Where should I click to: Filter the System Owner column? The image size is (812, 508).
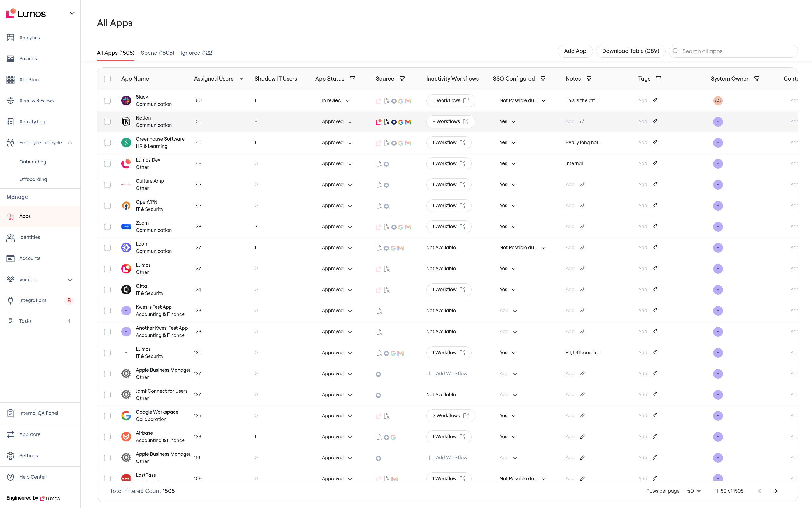point(757,79)
